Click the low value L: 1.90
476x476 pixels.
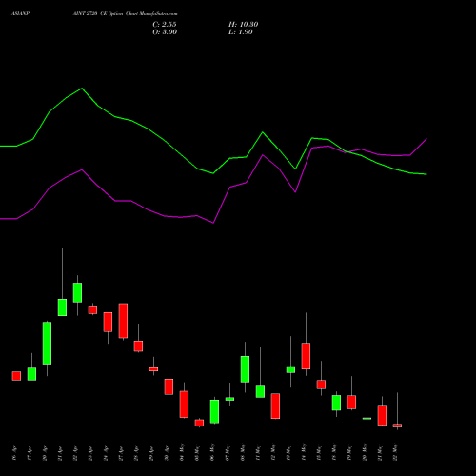pyautogui.click(x=241, y=32)
